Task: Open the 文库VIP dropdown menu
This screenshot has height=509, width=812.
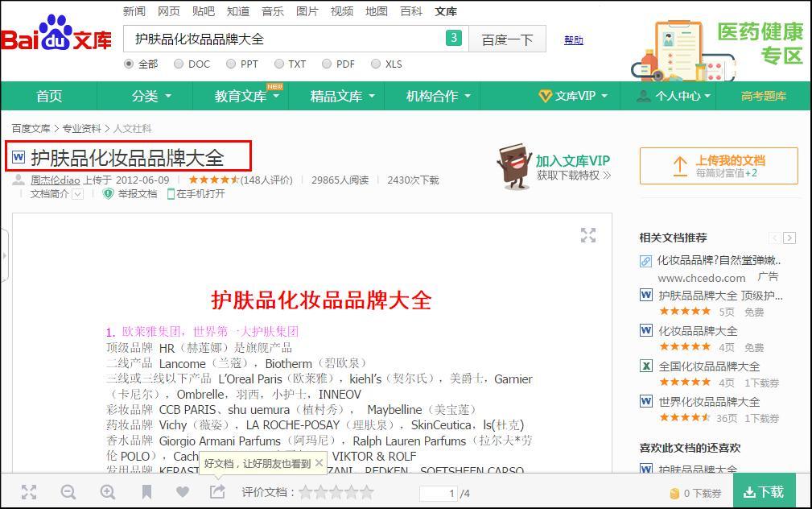Action: (x=573, y=96)
